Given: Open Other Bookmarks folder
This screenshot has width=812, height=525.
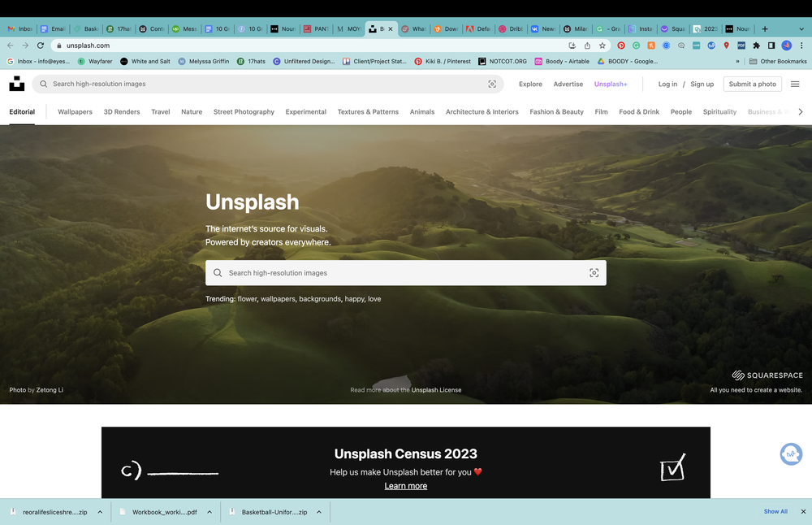Looking at the screenshot, I should point(778,61).
